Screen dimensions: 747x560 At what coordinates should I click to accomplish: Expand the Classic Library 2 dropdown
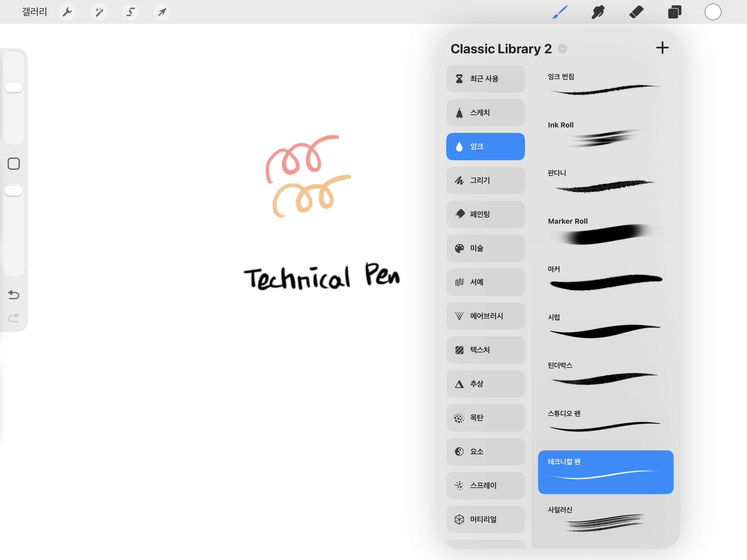click(x=562, y=49)
